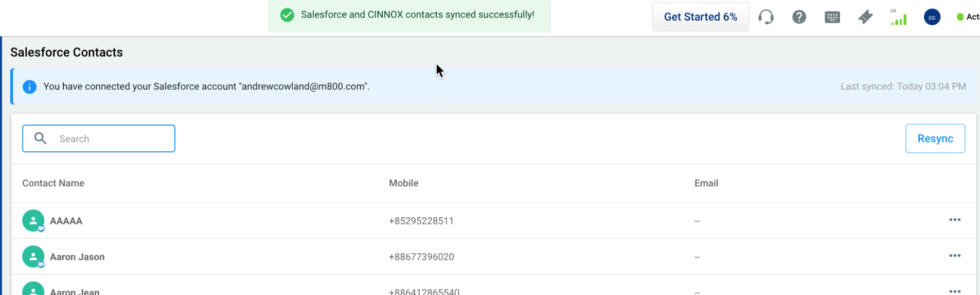Open the dialpad keyboard icon
Screen dimensions: 980x295
click(x=832, y=17)
